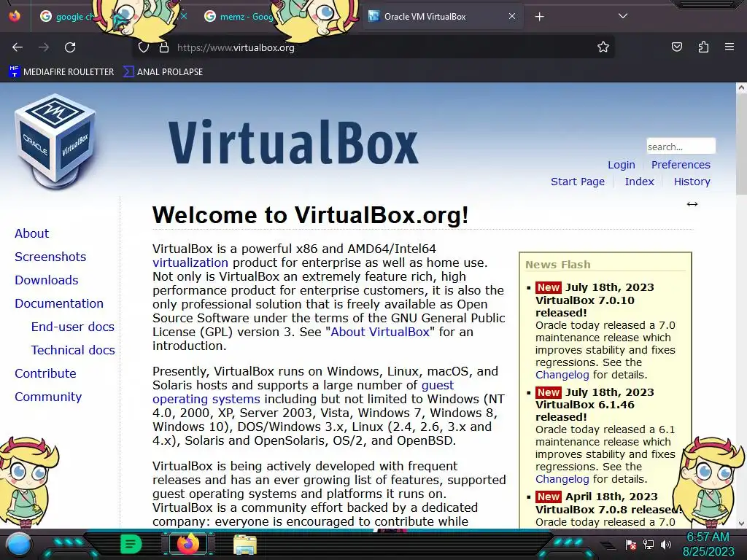The height and width of the screenshot is (560, 747).
Task: Open End-user docs link
Action: pyautogui.click(x=72, y=327)
